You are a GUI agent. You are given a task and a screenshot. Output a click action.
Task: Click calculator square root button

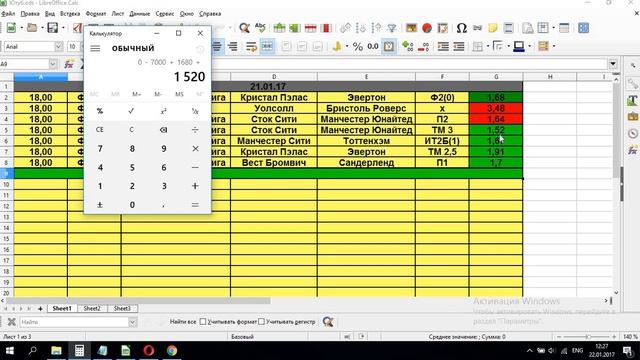[131, 111]
